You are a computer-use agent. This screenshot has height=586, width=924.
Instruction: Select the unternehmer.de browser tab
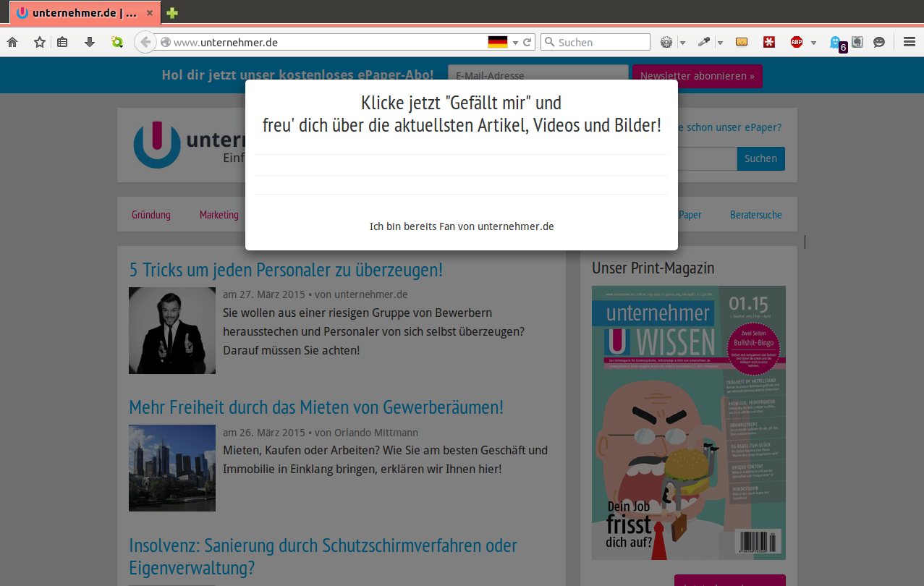pyautogui.click(x=85, y=13)
